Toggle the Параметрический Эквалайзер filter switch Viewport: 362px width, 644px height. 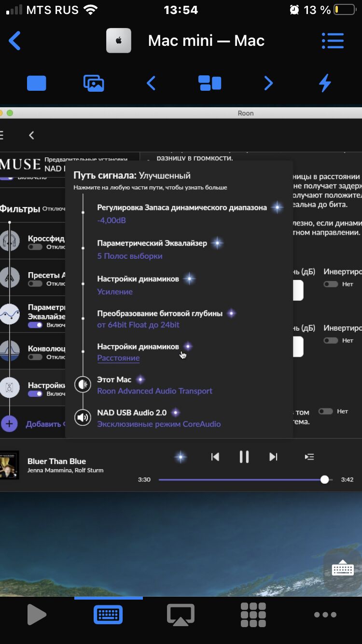35,325
